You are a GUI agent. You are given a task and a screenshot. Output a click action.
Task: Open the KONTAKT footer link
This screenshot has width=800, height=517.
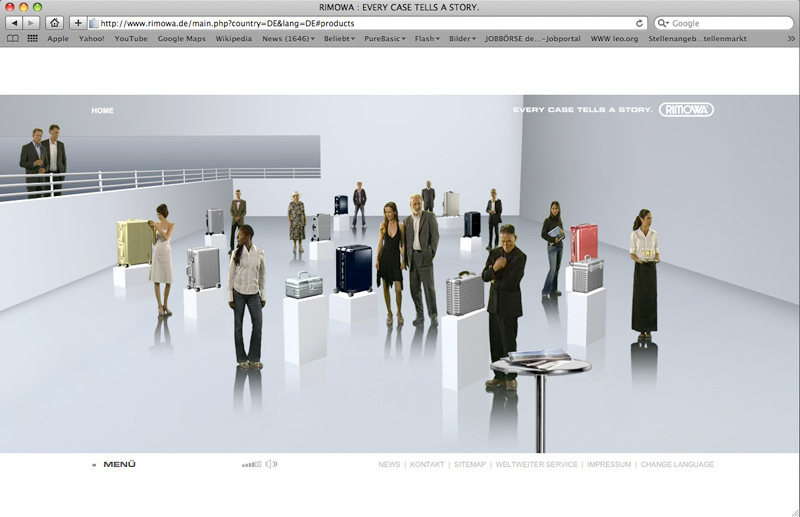(x=427, y=464)
